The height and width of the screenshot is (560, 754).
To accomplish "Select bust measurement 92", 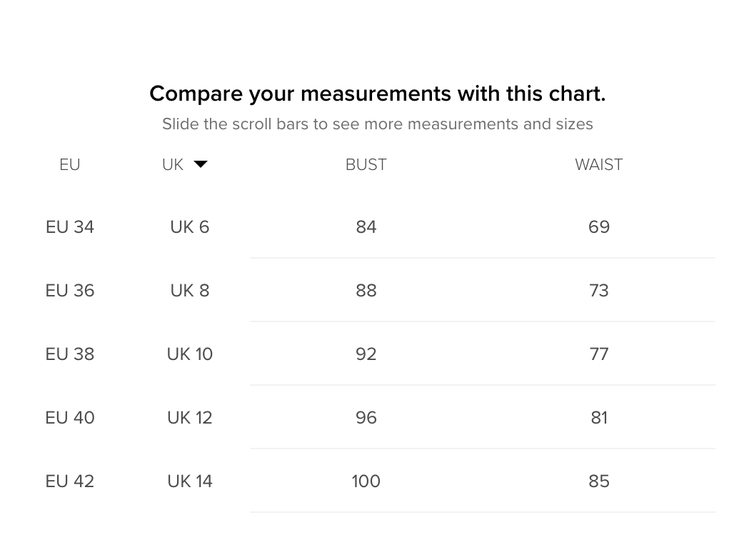I will (x=366, y=354).
